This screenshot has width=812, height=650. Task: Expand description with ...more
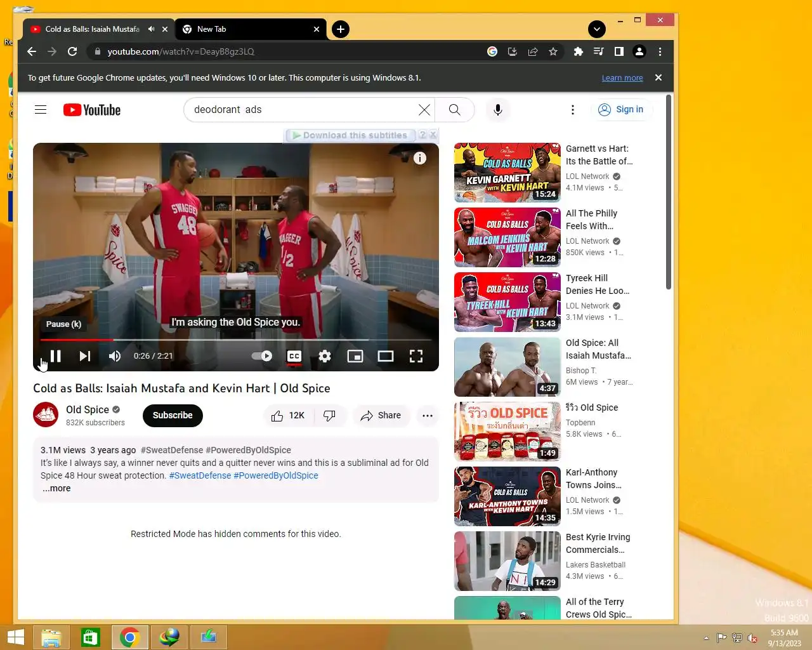click(56, 488)
